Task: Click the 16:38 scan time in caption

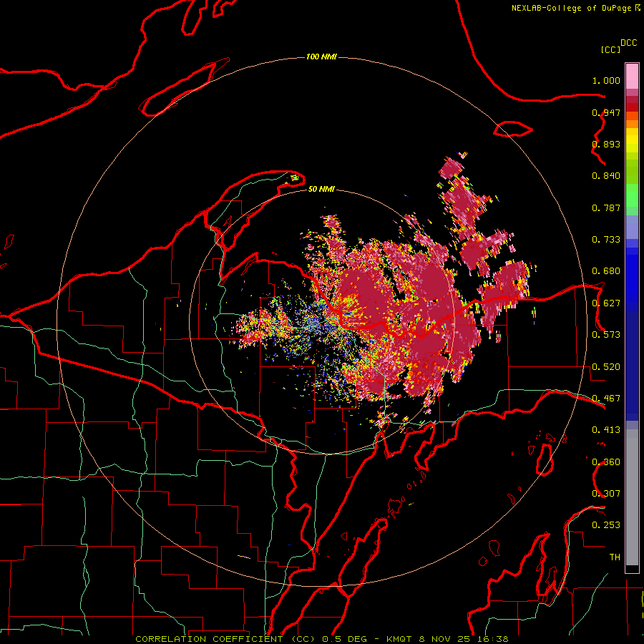Action: (494, 639)
